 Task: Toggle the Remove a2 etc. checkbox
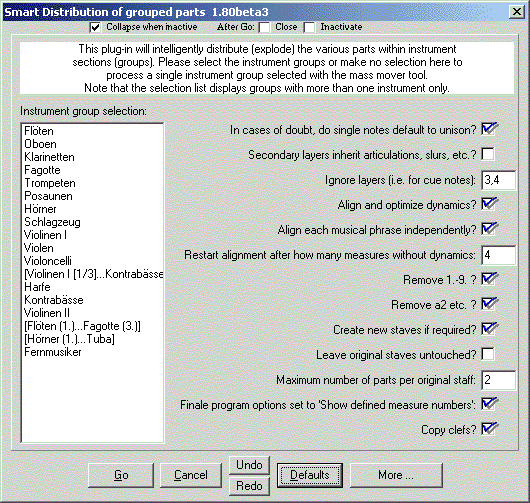point(488,304)
